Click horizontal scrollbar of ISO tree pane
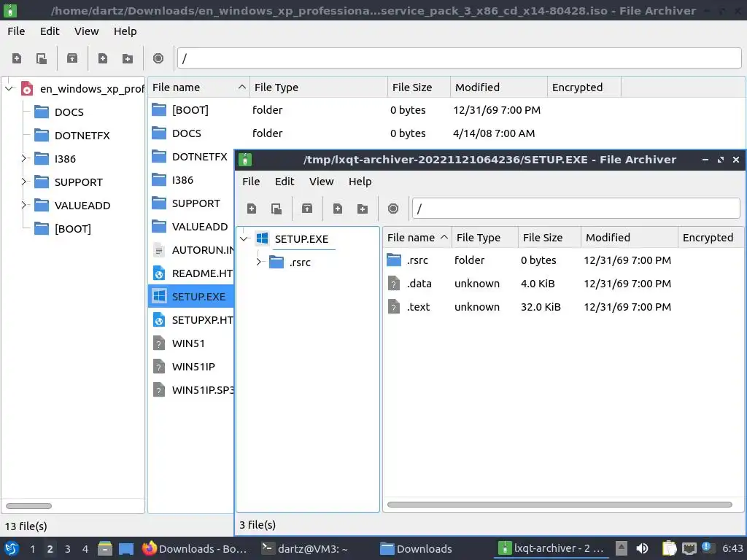 pyautogui.click(x=28, y=506)
